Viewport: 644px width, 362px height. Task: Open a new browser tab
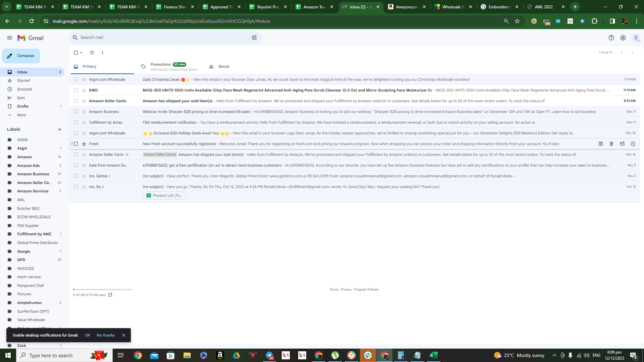575,7
